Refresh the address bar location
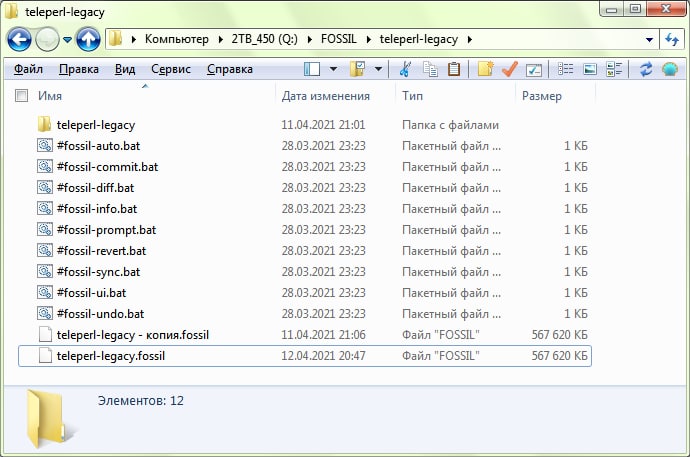The height and width of the screenshot is (457, 690). pos(672,40)
